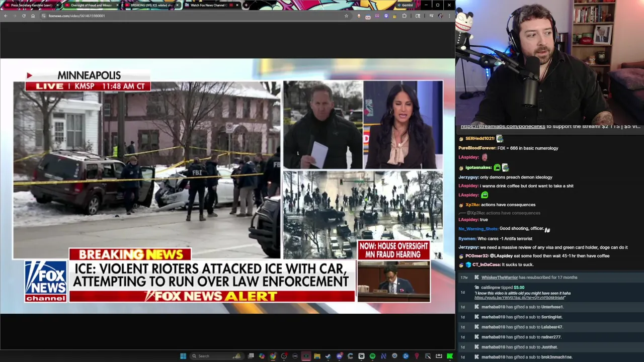
Task: Click the taskbar Search box
Action: tap(216, 356)
